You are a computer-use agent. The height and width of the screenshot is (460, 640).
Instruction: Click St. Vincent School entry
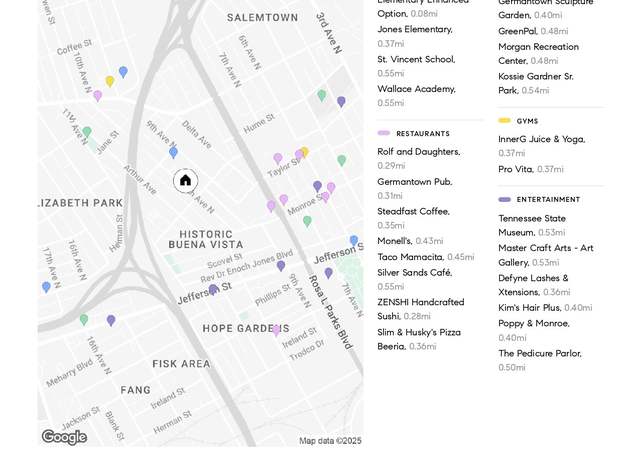tap(416, 66)
